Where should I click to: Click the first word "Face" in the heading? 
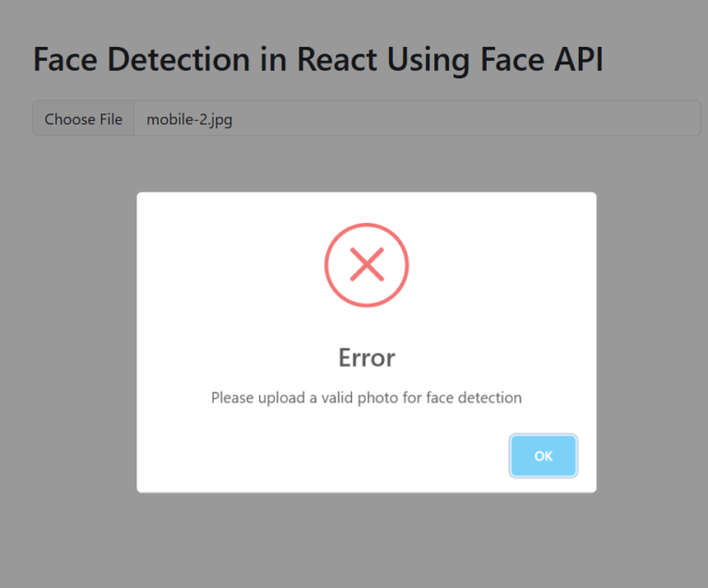pyautogui.click(x=65, y=59)
